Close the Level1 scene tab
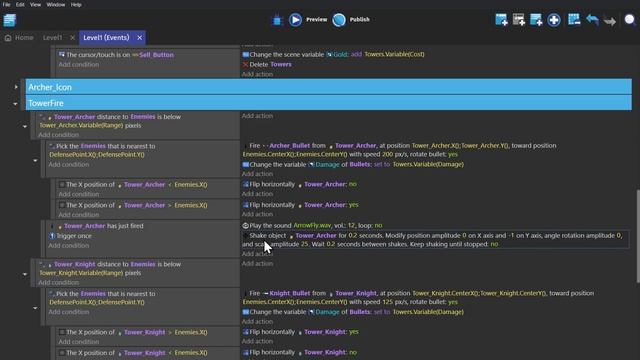 point(72,38)
